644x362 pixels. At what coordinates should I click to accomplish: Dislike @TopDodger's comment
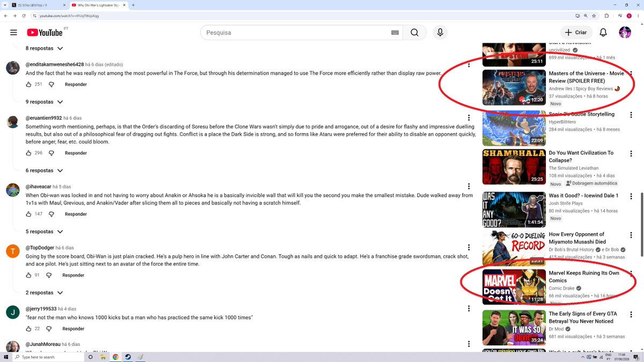pyautogui.click(x=49, y=275)
